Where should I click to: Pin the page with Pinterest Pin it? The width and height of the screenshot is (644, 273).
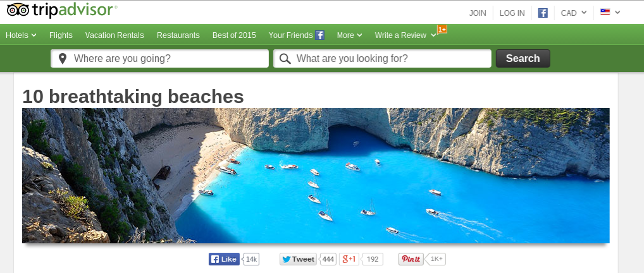(411, 259)
